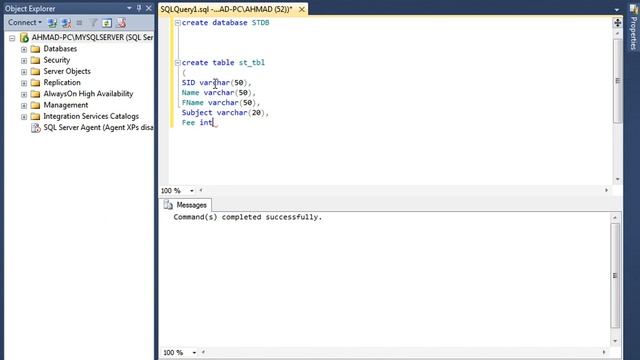Select the Security folder icon
Image resolution: width=640 pixels, height=360 pixels.
[36, 60]
